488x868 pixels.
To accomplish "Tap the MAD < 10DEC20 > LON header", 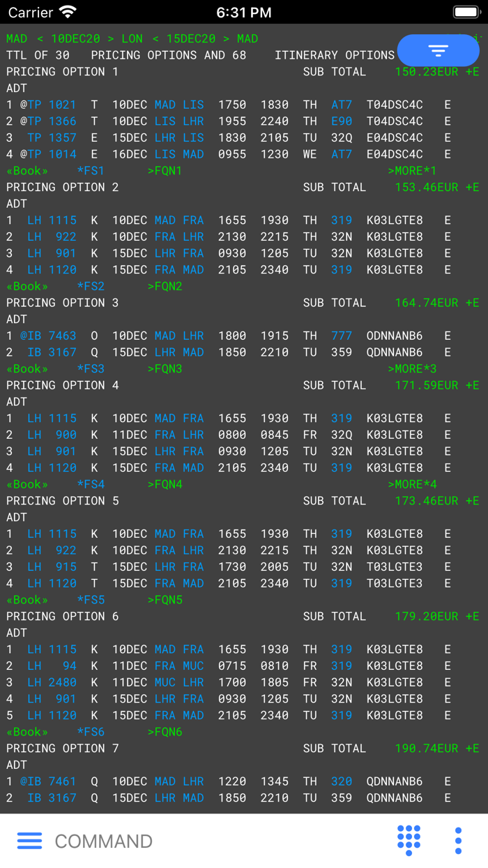I will (75, 39).
